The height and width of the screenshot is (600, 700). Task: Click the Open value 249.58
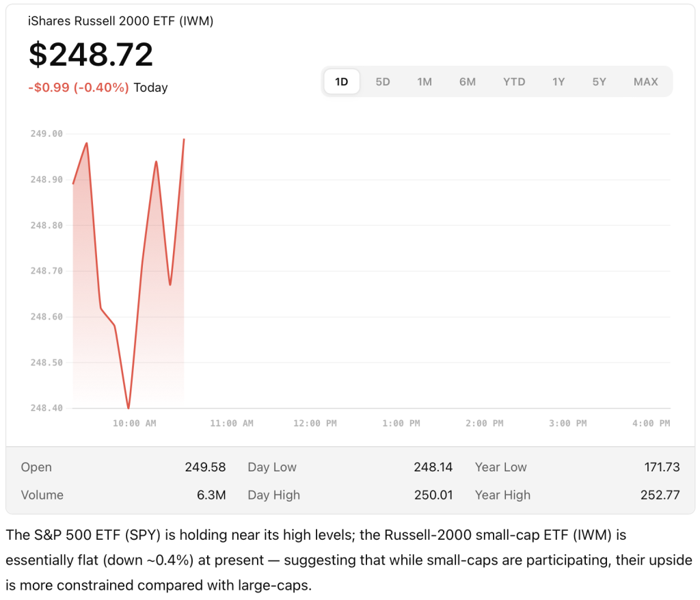pos(205,467)
